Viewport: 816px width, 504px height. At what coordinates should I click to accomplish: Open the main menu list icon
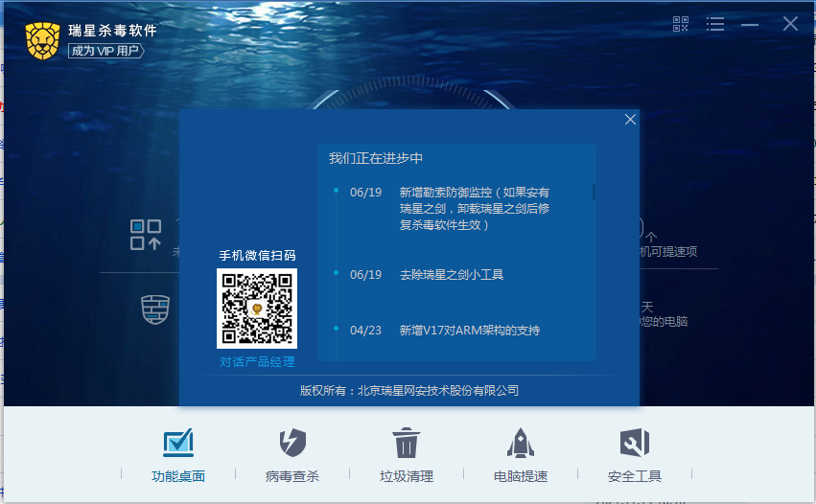[715, 24]
